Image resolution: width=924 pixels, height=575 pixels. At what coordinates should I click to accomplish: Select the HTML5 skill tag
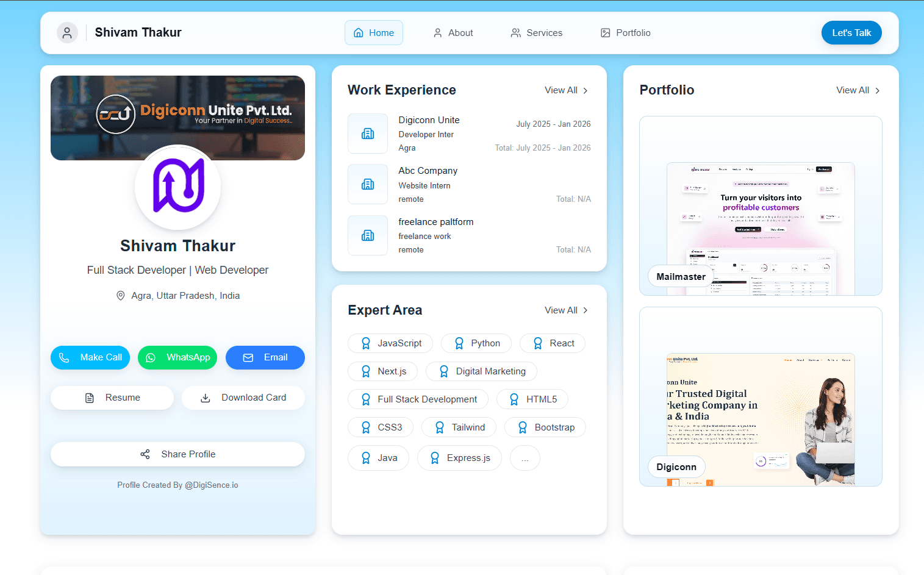pyautogui.click(x=532, y=399)
